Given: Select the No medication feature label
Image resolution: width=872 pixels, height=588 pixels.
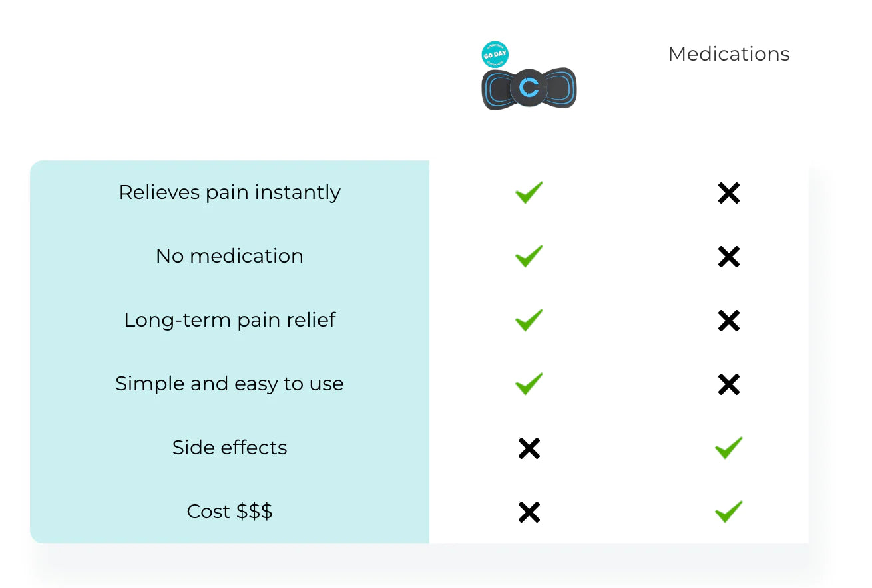Looking at the screenshot, I should [230, 256].
